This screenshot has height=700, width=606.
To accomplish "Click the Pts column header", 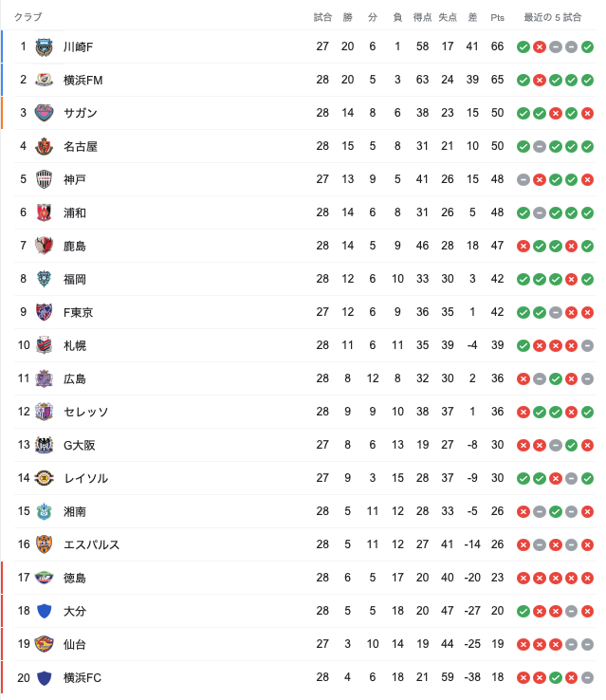I will click(497, 17).
